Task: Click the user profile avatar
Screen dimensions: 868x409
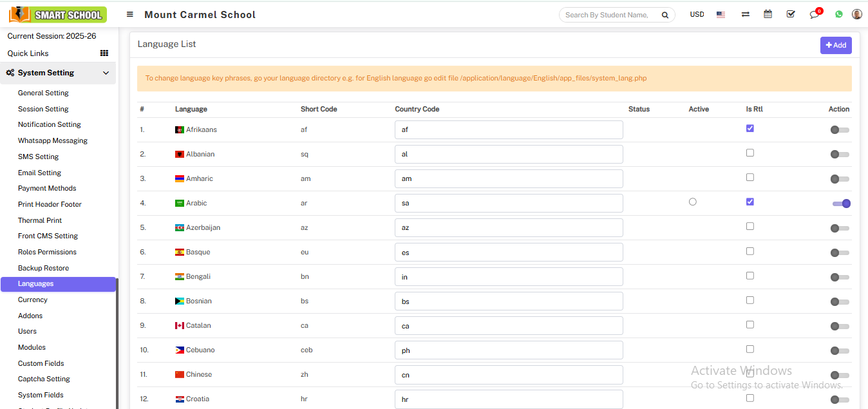Action: coord(856,14)
